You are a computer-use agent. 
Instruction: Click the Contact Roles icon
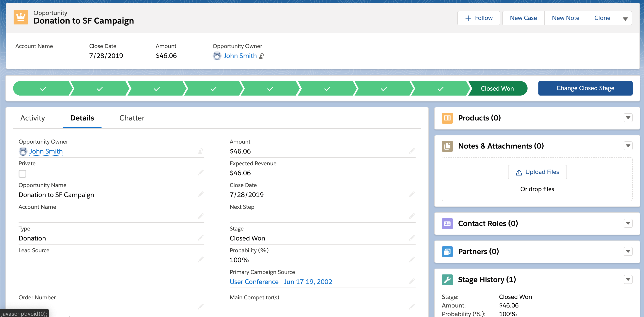click(447, 223)
